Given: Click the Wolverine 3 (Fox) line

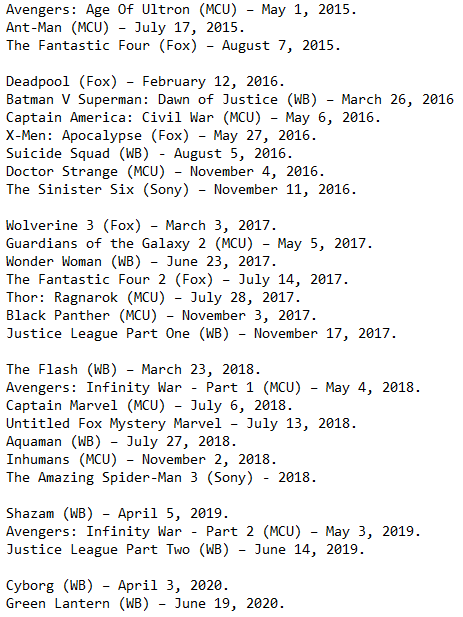Looking at the screenshot, I should point(141,226).
